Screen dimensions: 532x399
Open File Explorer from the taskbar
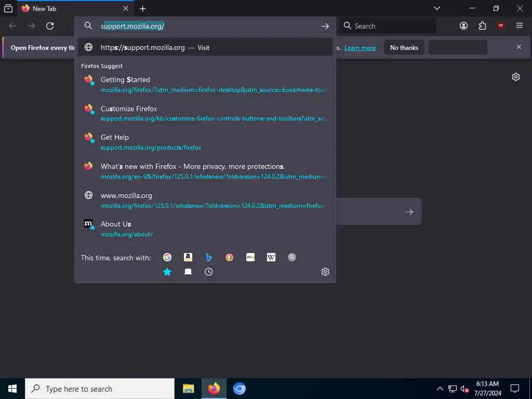point(188,389)
